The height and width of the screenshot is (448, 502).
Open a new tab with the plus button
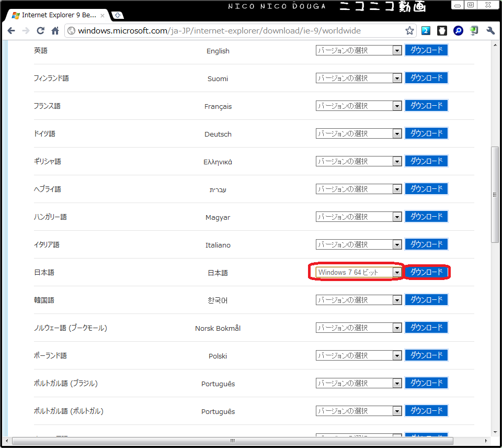118,15
